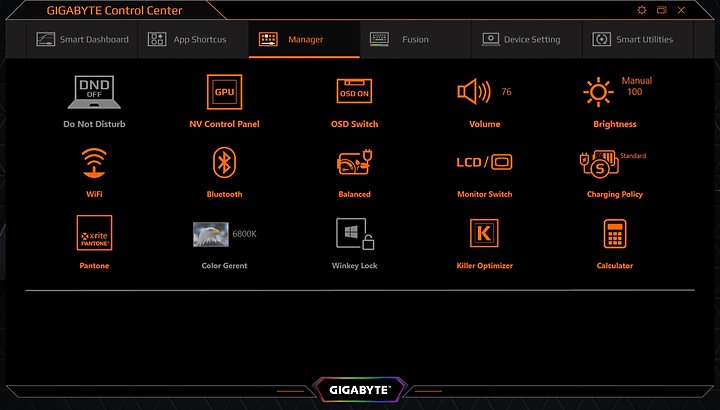Click the Volume label text
The width and height of the screenshot is (720, 410).
pos(484,124)
